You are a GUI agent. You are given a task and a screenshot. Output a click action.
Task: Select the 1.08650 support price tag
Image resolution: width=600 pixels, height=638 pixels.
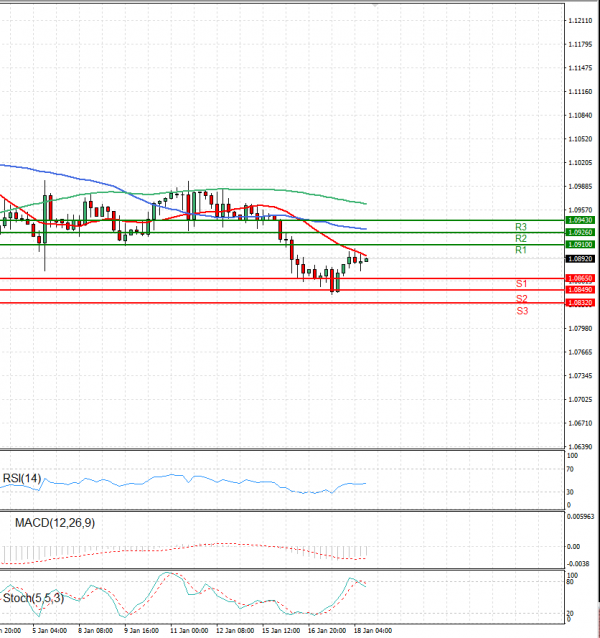pos(580,278)
